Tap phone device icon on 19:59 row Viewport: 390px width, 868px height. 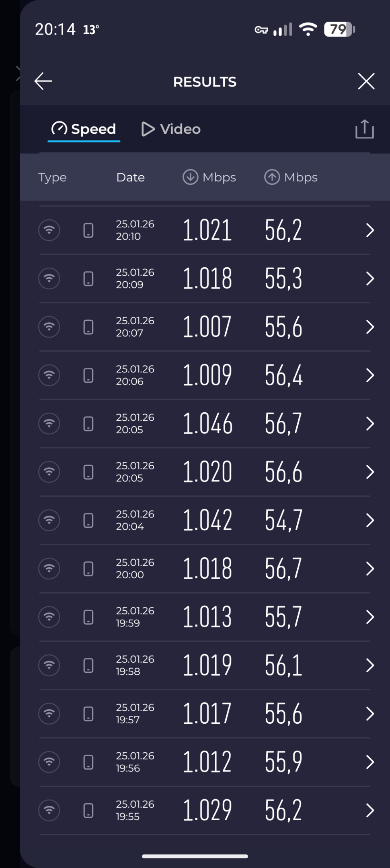[88, 617]
